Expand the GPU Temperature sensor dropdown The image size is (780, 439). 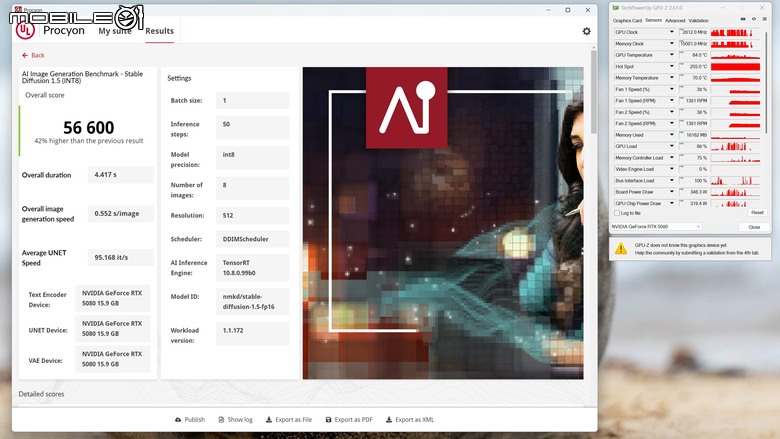672,55
